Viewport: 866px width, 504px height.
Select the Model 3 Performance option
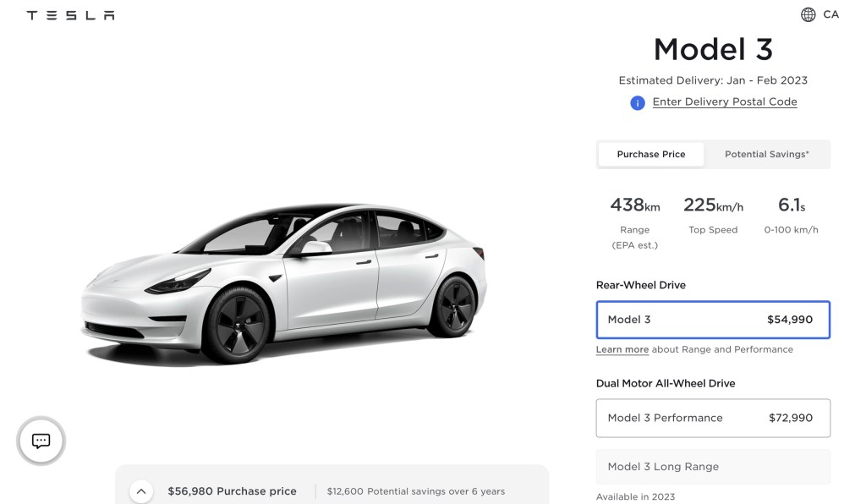pos(713,418)
